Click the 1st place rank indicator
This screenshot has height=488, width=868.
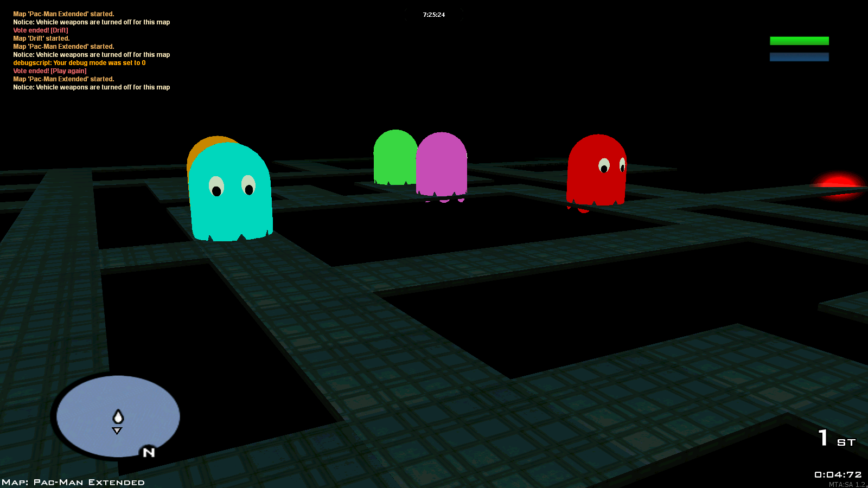[836, 438]
